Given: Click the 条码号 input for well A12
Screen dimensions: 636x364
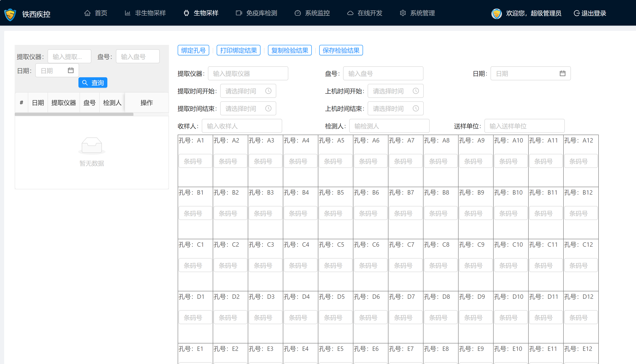Looking at the screenshot, I should [x=581, y=161].
